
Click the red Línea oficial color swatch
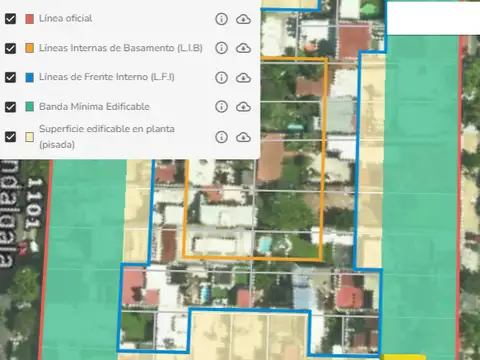pyautogui.click(x=30, y=19)
